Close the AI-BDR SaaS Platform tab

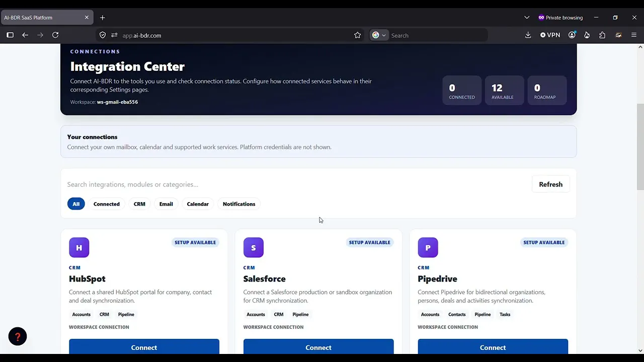87,18
